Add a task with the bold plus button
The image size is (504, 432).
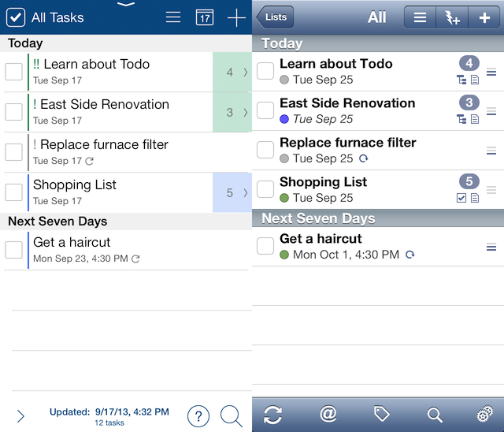[x=484, y=17]
